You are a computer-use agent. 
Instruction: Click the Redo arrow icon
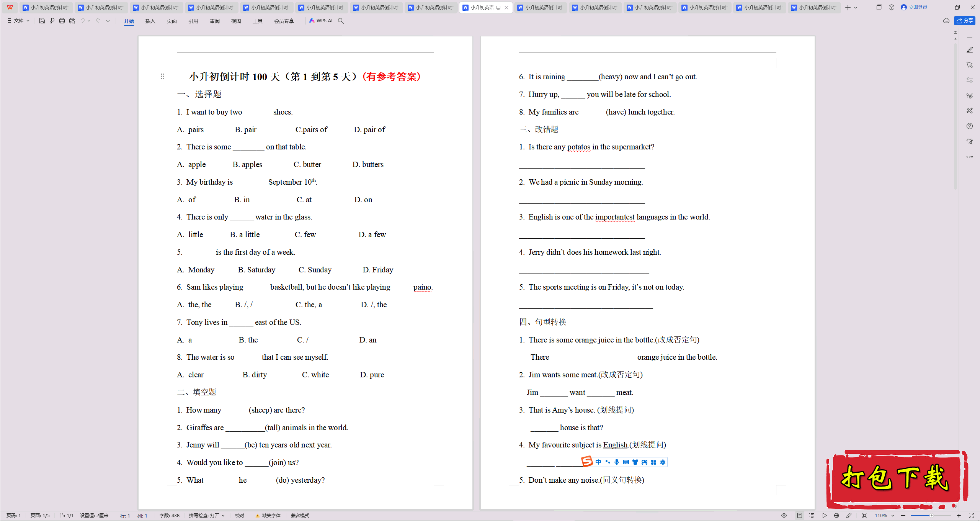pos(98,21)
